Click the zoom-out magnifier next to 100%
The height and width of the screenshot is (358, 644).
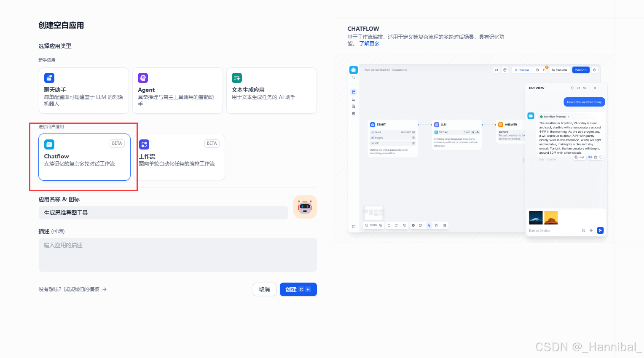click(367, 225)
